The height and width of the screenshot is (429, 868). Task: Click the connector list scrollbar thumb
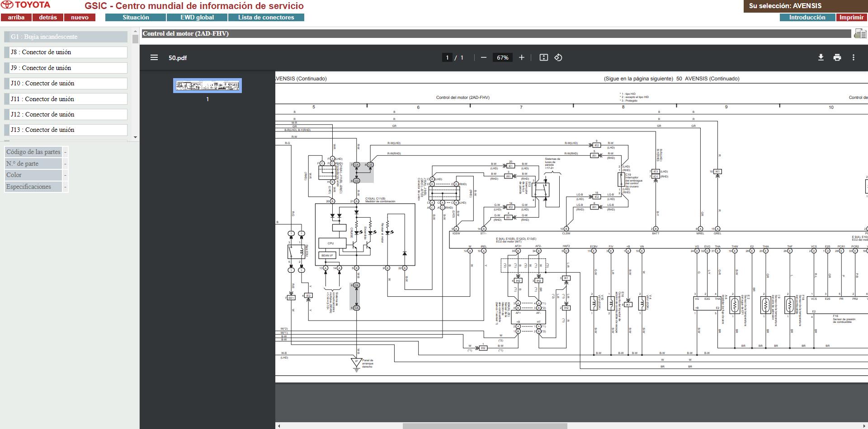tap(135, 39)
